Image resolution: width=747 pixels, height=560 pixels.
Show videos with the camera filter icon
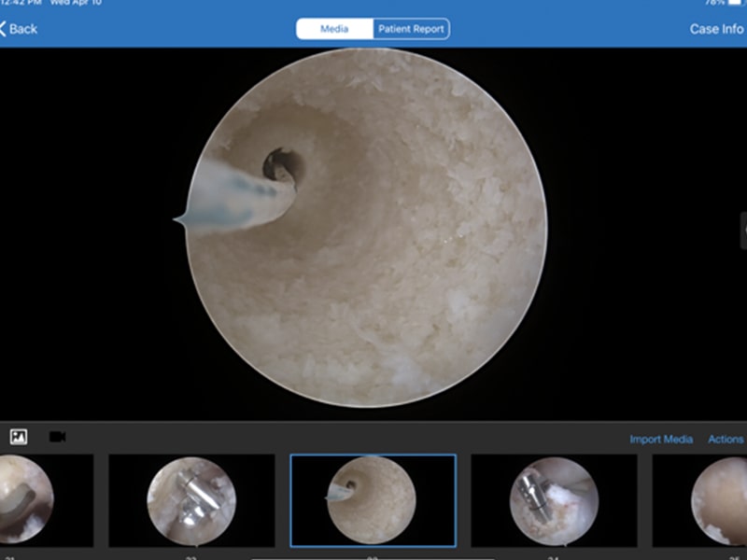(58, 437)
